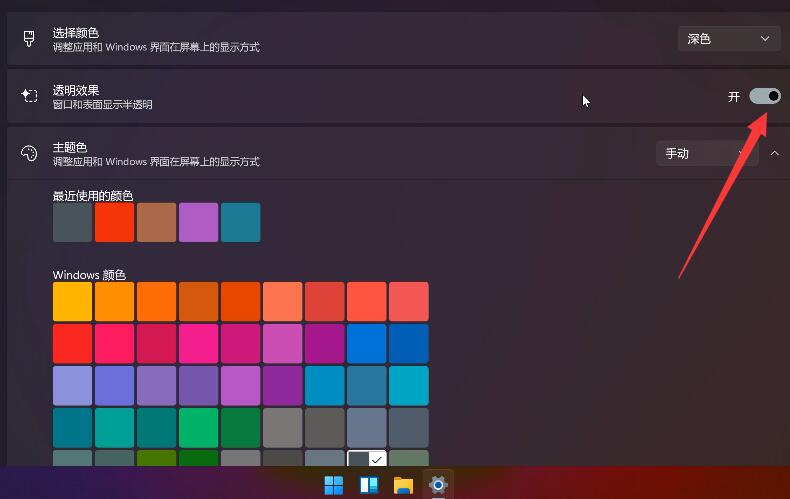Pick the pure red swatch below yellow gold
This screenshot has width=790, height=499.
(73, 344)
